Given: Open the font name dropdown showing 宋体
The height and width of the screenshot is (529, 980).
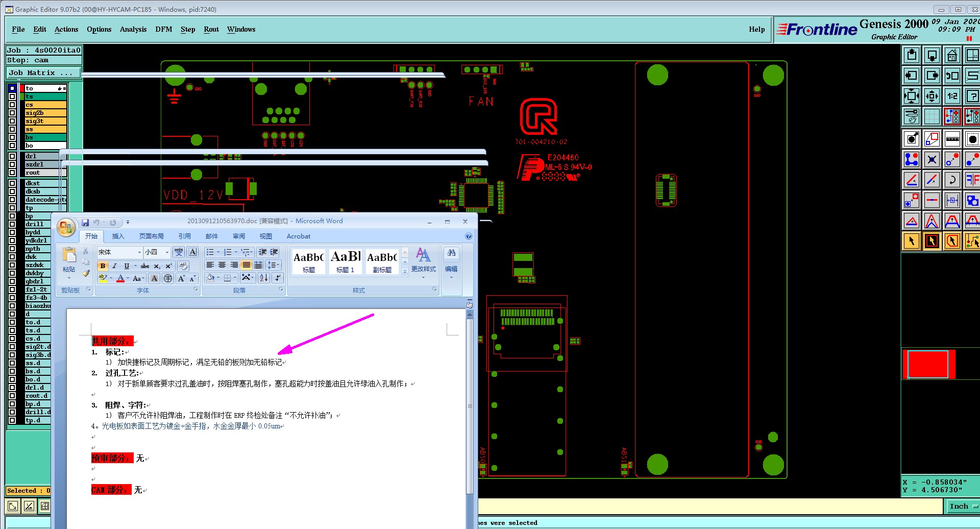Looking at the screenshot, I should click(x=139, y=252).
